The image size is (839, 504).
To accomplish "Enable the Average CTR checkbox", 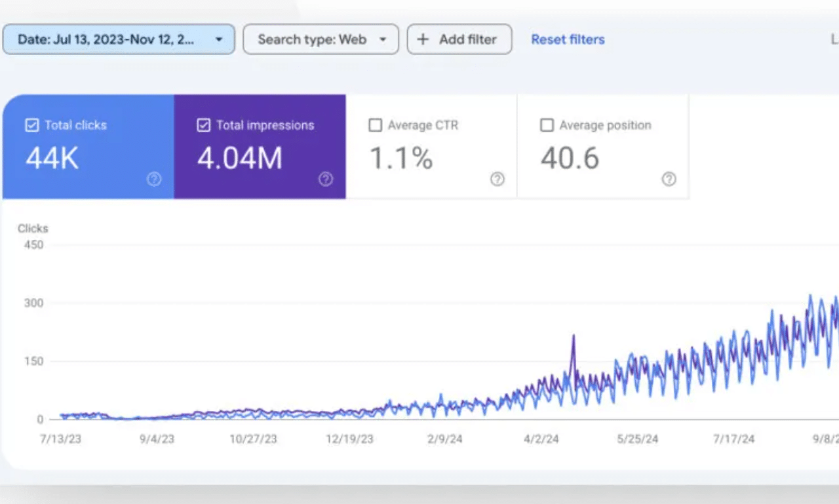I will [375, 125].
